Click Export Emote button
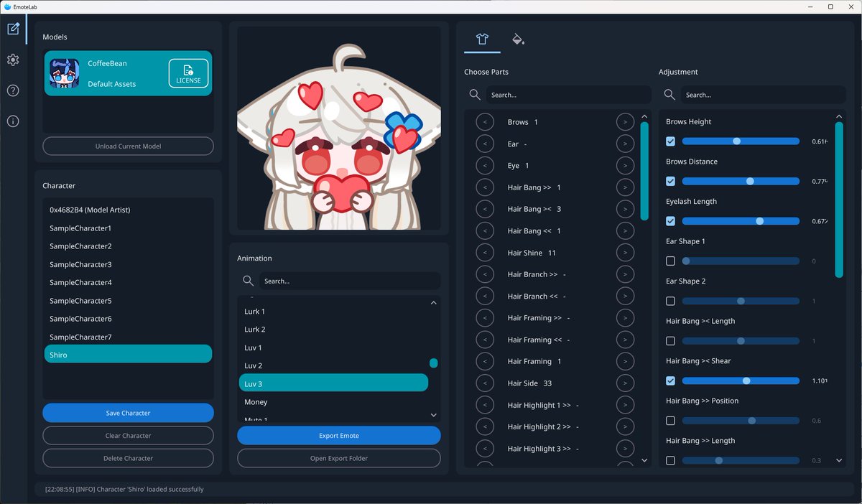This screenshot has width=862, height=504. pos(339,436)
